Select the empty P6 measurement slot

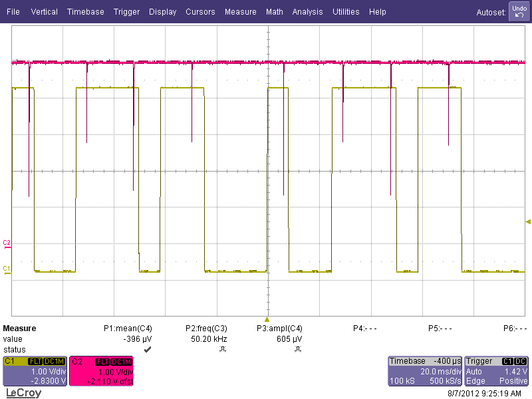coord(515,329)
